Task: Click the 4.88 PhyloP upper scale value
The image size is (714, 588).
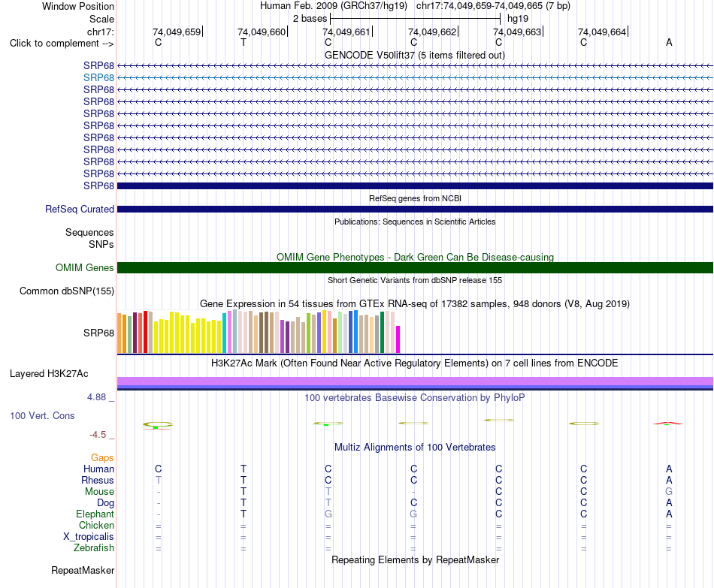Action: (96, 397)
